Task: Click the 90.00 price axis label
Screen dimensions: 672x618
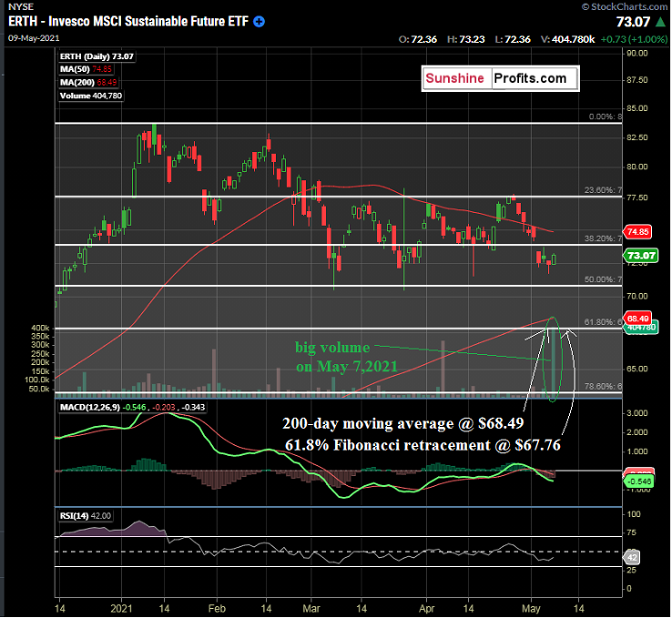Action: [636, 53]
